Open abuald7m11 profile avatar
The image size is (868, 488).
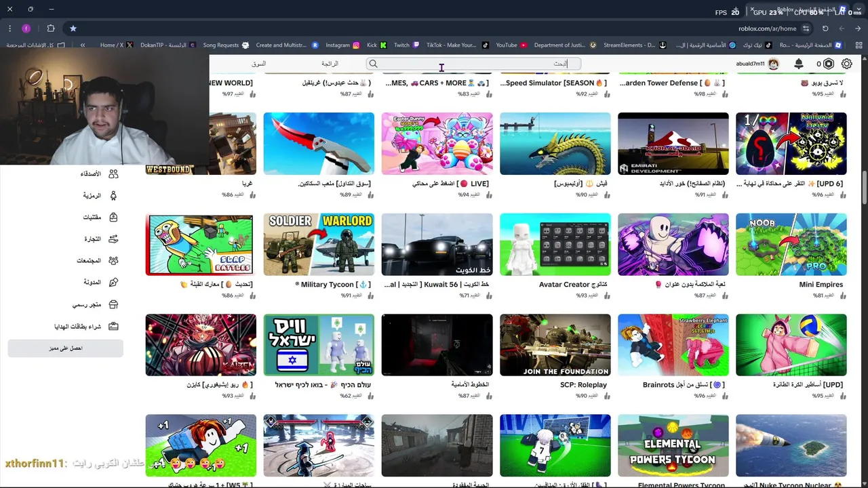click(x=774, y=64)
